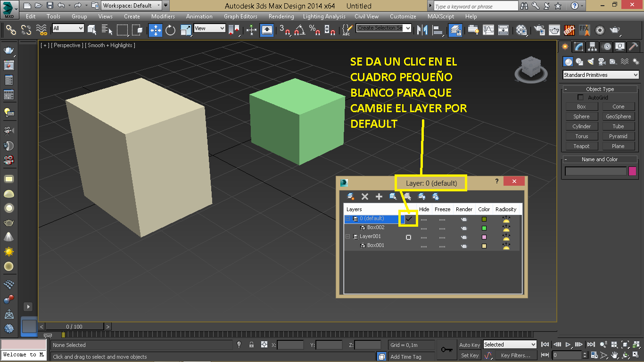Create new layer in Layer dialog
The height and width of the screenshot is (362, 644).
350,197
